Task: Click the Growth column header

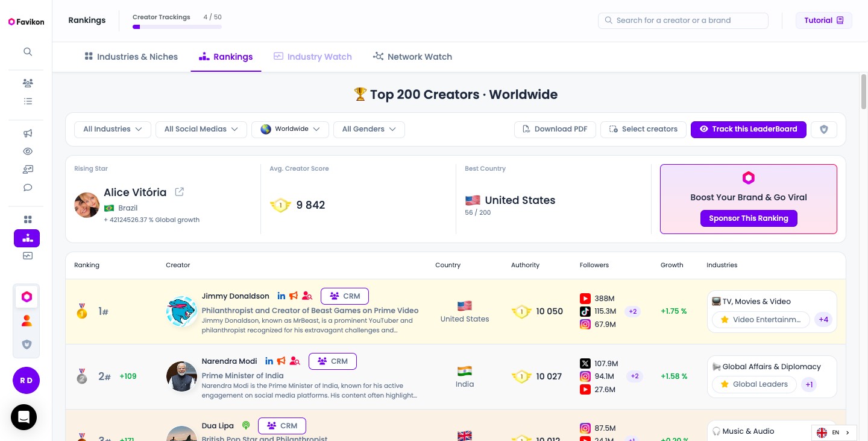Action: [x=672, y=265]
